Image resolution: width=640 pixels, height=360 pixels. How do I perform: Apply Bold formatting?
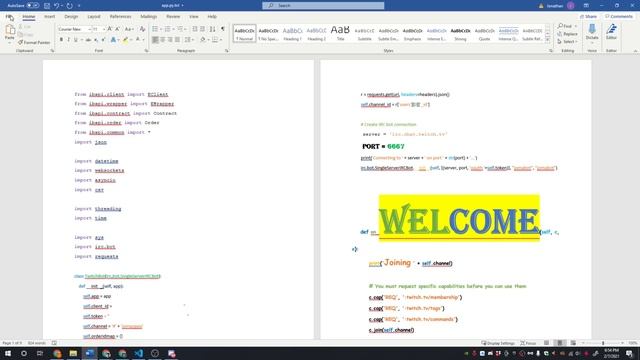(61, 40)
